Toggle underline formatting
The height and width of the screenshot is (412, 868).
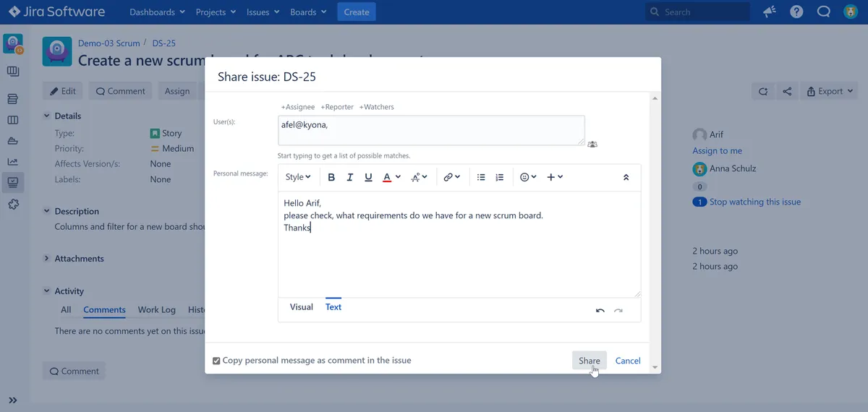(x=368, y=177)
